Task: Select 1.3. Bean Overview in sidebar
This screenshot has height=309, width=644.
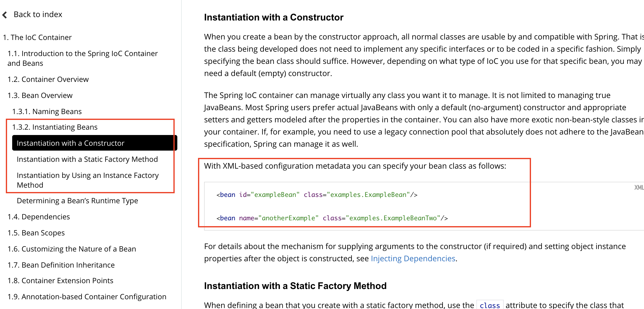Action: [40, 95]
